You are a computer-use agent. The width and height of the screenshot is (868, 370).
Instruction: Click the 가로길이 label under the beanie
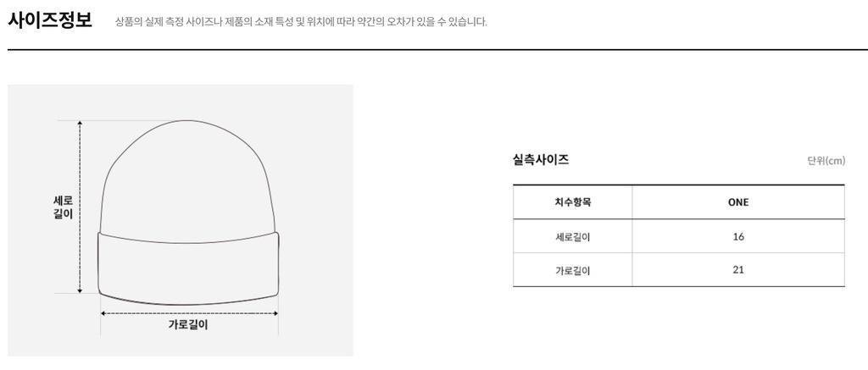point(188,324)
